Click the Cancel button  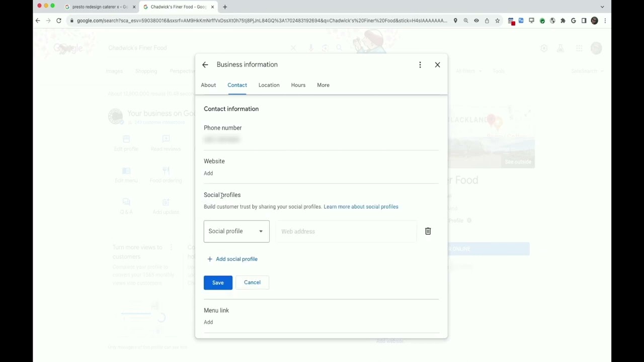252,283
